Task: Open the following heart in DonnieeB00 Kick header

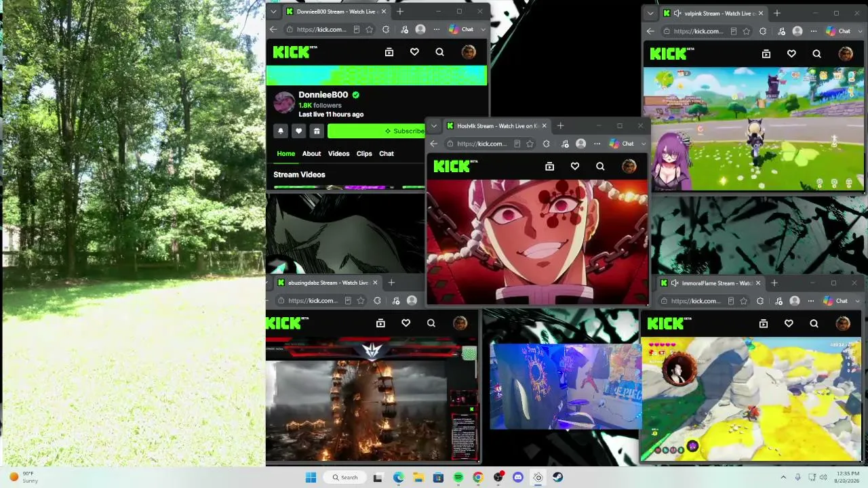Action: (x=414, y=52)
